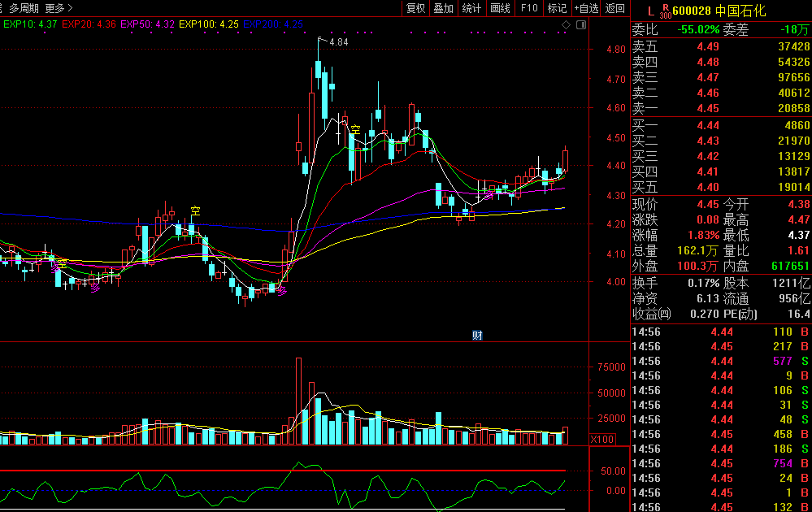Click the diamond icon above the chart
The width and height of the screenshot is (812, 512).
566,25
